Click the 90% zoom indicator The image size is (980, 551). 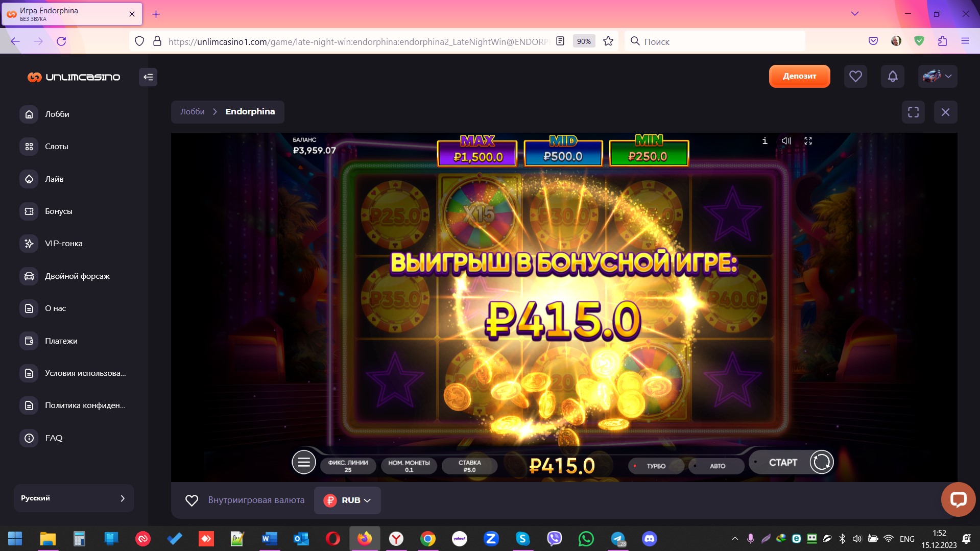click(584, 41)
